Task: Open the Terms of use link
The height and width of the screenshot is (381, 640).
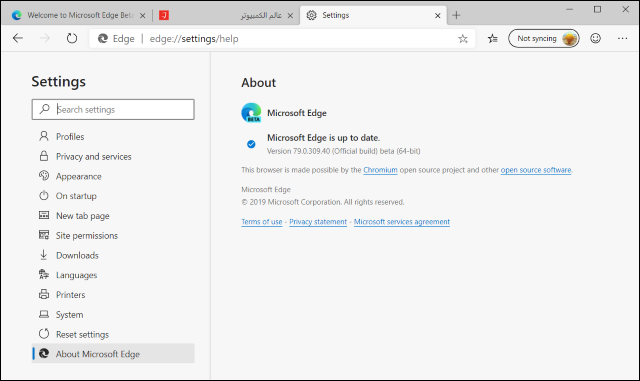Action: [262, 222]
